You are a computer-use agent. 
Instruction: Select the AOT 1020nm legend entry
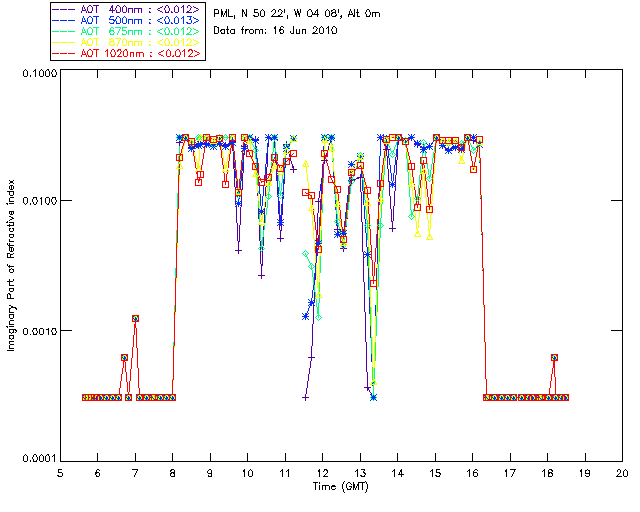click(x=126, y=53)
